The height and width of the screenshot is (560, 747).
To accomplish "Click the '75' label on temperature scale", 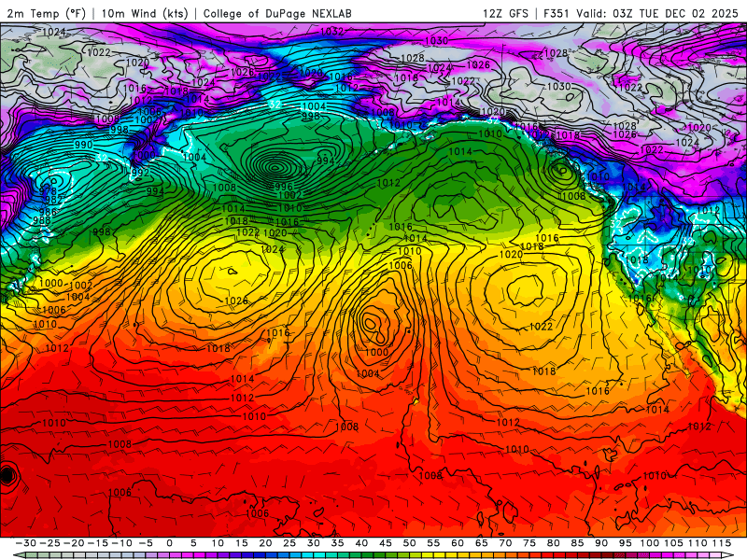I will tap(529, 543).
